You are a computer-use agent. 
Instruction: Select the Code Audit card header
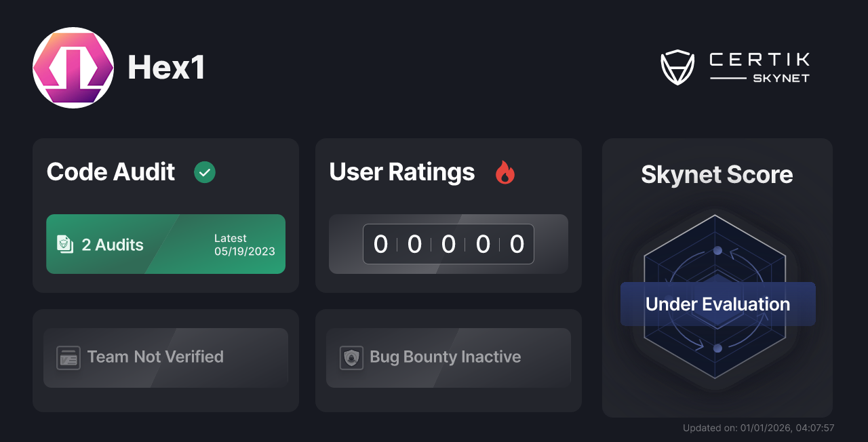click(111, 172)
